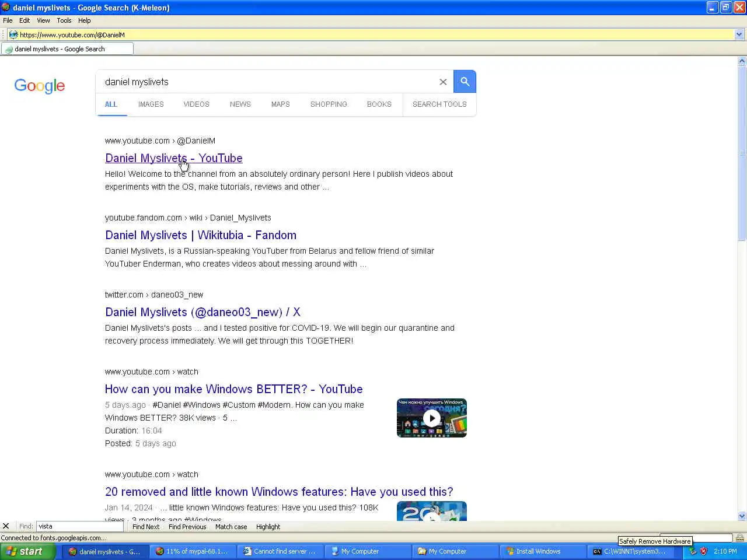Click the 'www.youtube.com › @DanielM' breadcrumb text
Image resolution: width=747 pixels, height=560 pixels.
click(160, 141)
